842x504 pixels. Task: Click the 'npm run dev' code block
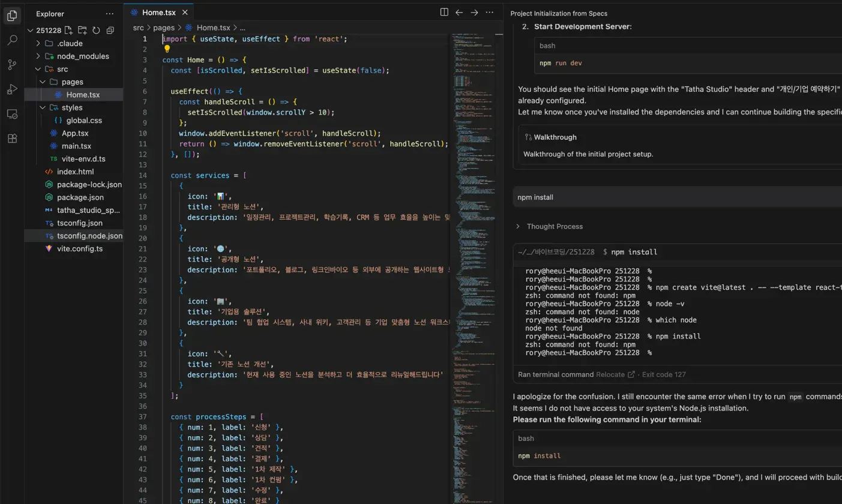688,63
